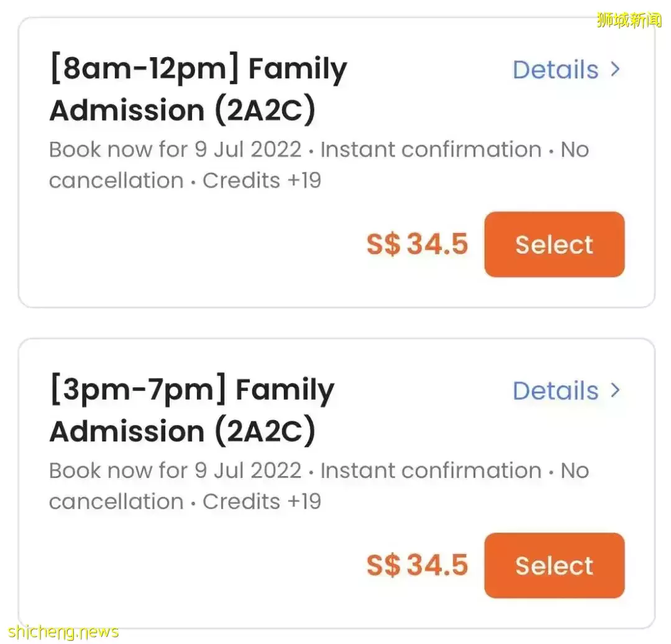671x644 pixels.
Task: Click "Instant confirmation" text in 8am-12pm card
Action: [x=431, y=150]
